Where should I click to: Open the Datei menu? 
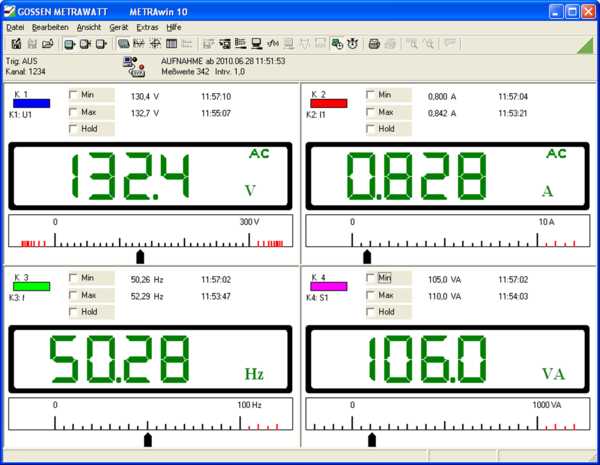click(16, 27)
